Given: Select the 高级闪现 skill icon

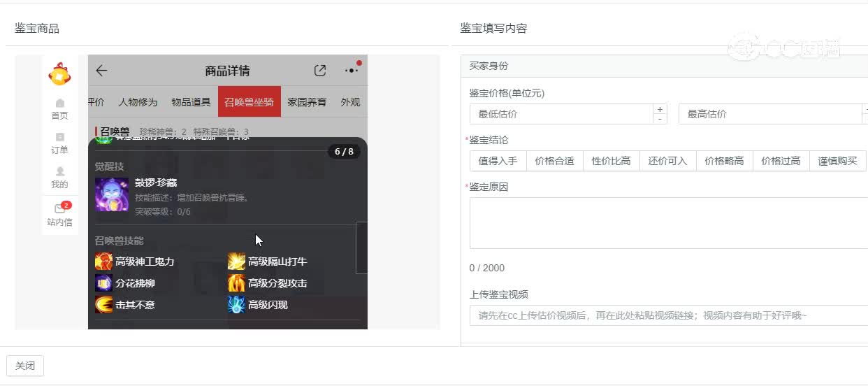Looking at the screenshot, I should pyautogui.click(x=236, y=305).
